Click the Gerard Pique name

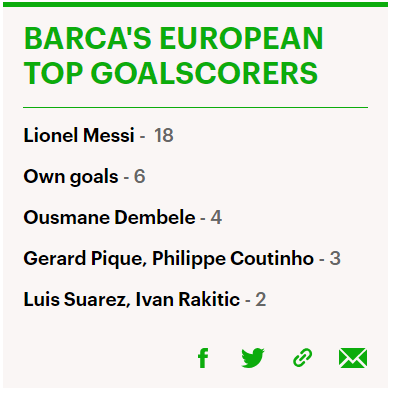click(x=83, y=258)
